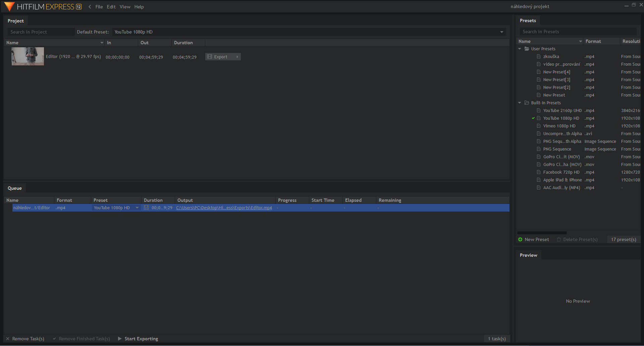
Task: Open the Editor.mp4 output path link
Action: [224, 208]
